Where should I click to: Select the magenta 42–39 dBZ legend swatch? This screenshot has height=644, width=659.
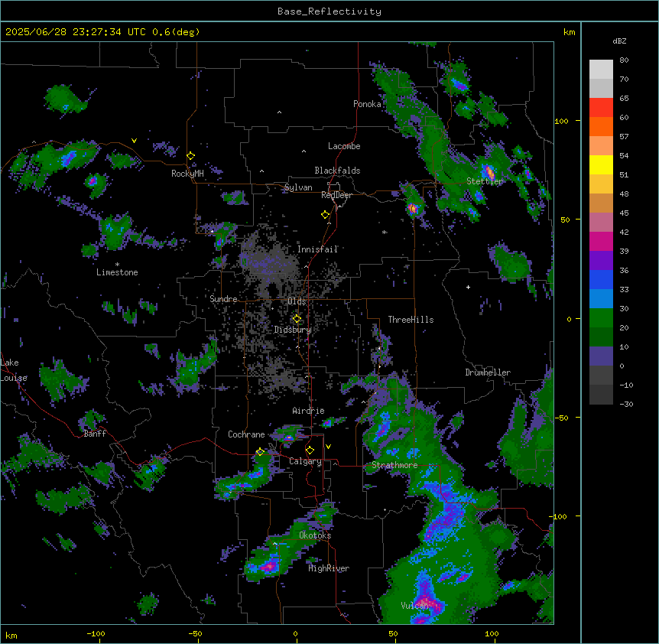pyautogui.click(x=601, y=241)
